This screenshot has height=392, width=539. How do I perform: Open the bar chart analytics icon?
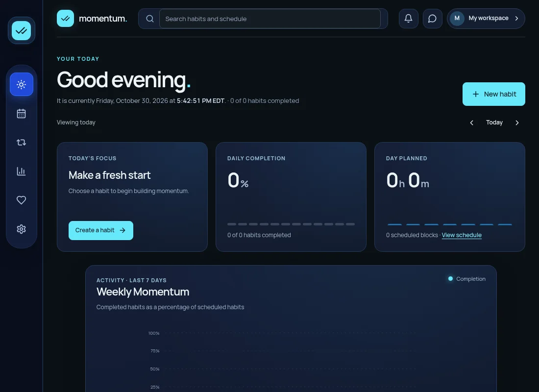(21, 171)
